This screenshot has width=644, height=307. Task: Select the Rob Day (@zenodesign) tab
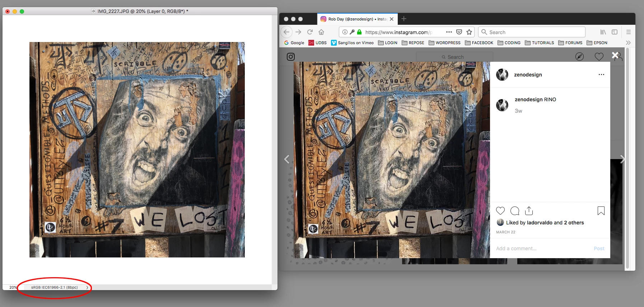pyautogui.click(x=357, y=19)
